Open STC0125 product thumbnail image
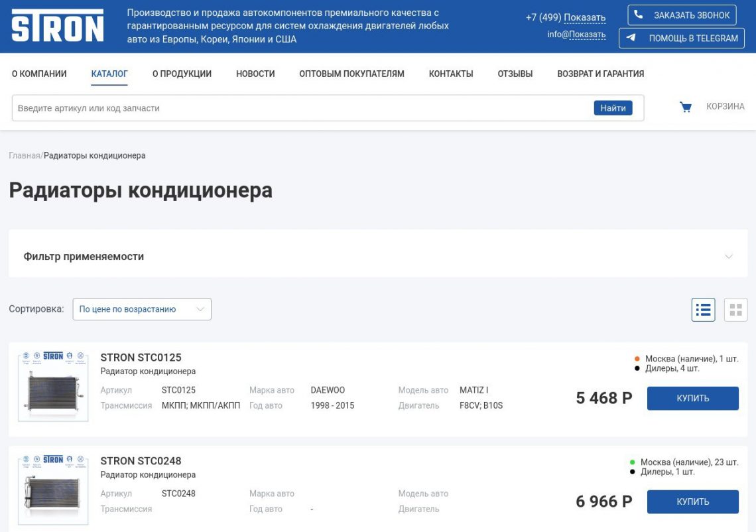This screenshot has height=532, width=756. coord(53,387)
